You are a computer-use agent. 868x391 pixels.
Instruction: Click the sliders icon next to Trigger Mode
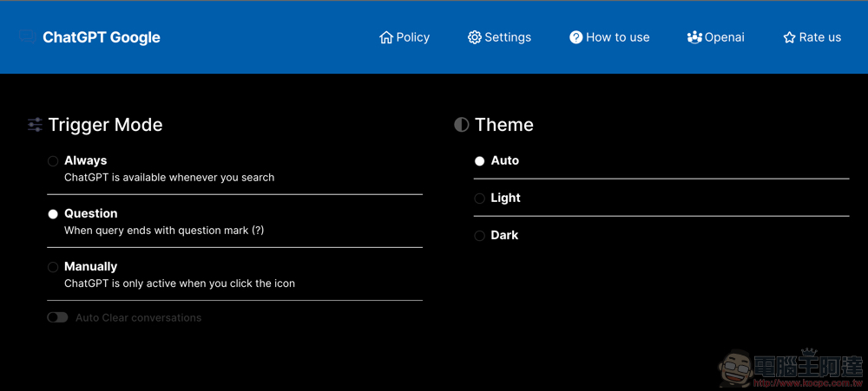click(35, 125)
